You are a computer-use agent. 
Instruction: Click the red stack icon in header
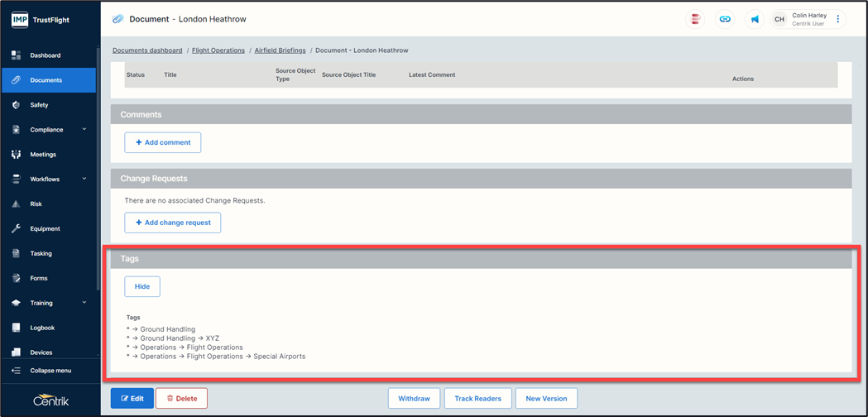point(696,19)
